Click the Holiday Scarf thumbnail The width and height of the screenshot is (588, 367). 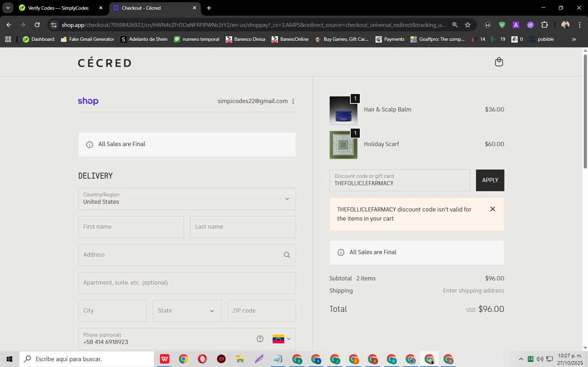pos(343,145)
